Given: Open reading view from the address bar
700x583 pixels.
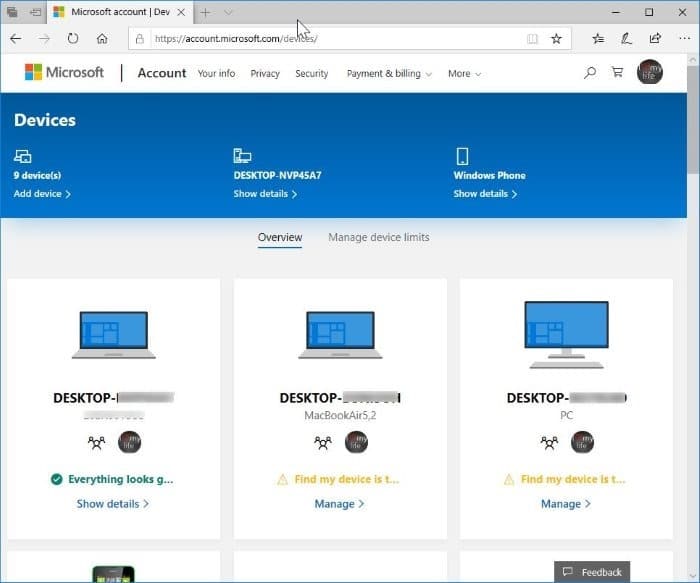Looking at the screenshot, I should pyautogui.click(x=532, y=39).
